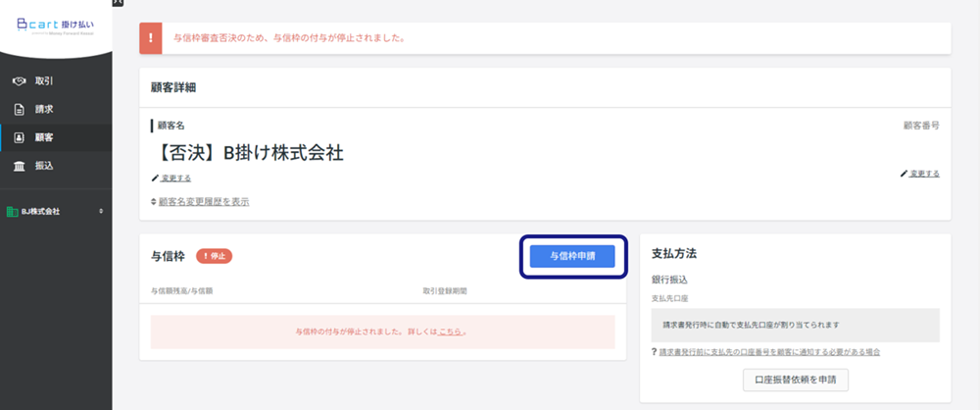Select the 顧客 menu item
The height and width of the screenshot is (410, 980).
(x=56, y=137)
